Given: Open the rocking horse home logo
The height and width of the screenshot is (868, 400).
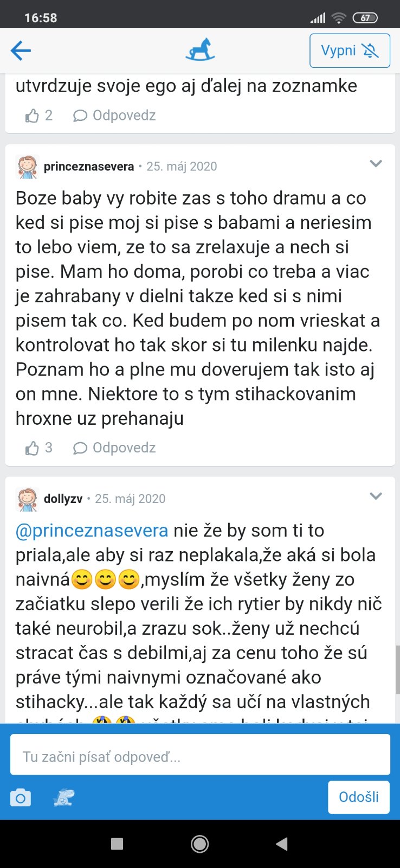Looking at the screenshot, I should pyautogui.click(x=200, y=50).
